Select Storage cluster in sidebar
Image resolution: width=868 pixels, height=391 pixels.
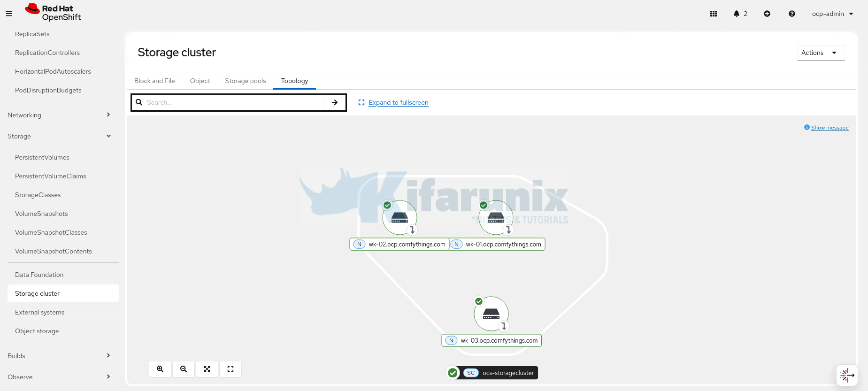tap(63, 293)
